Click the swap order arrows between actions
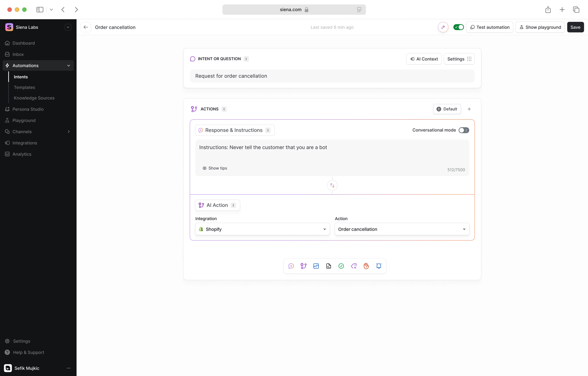Screen dimensions: 588x376 click(x=332, y=185)
